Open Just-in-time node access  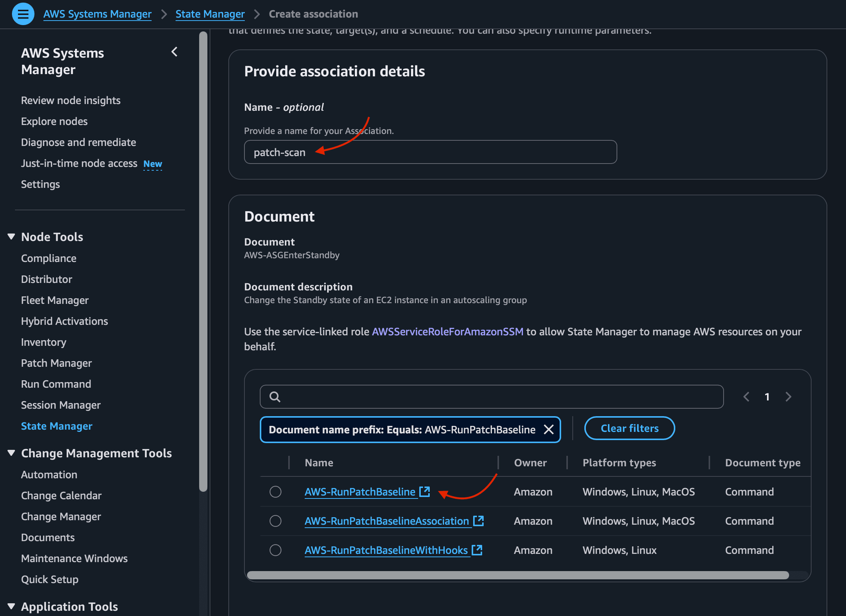[79, 163]
